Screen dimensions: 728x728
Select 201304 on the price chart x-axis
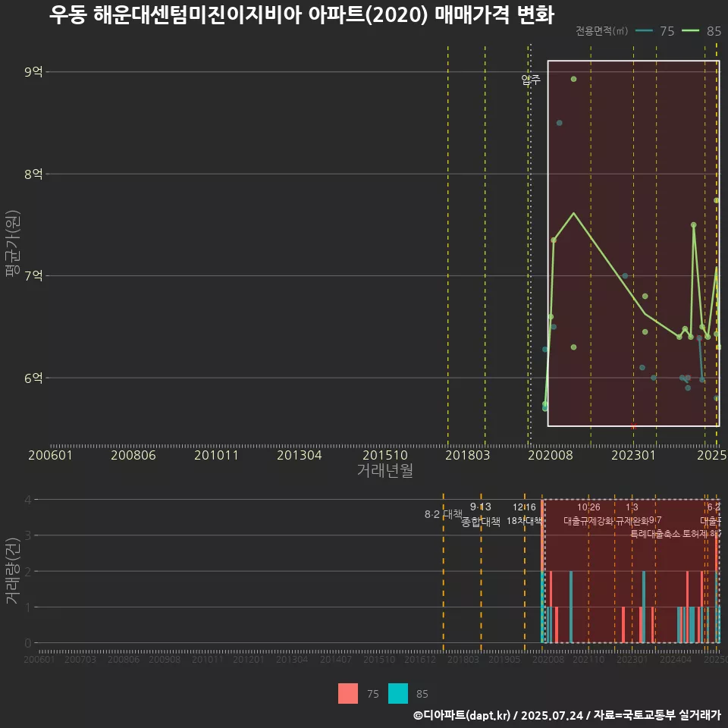[x=300, y=455]
